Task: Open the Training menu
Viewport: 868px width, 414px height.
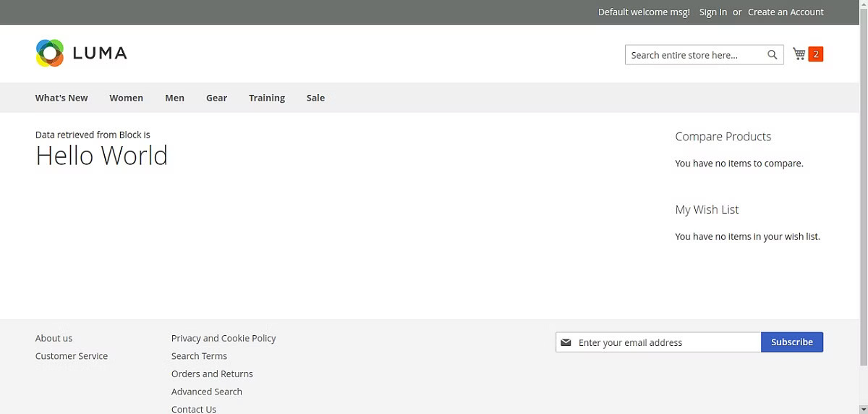Action: point(267,98)
